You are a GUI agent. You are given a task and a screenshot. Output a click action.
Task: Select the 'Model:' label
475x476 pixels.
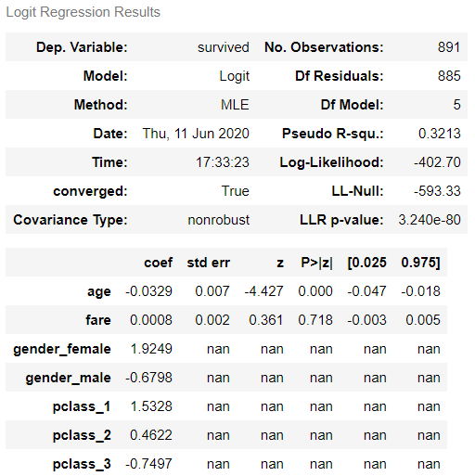(x=106, y=76)
